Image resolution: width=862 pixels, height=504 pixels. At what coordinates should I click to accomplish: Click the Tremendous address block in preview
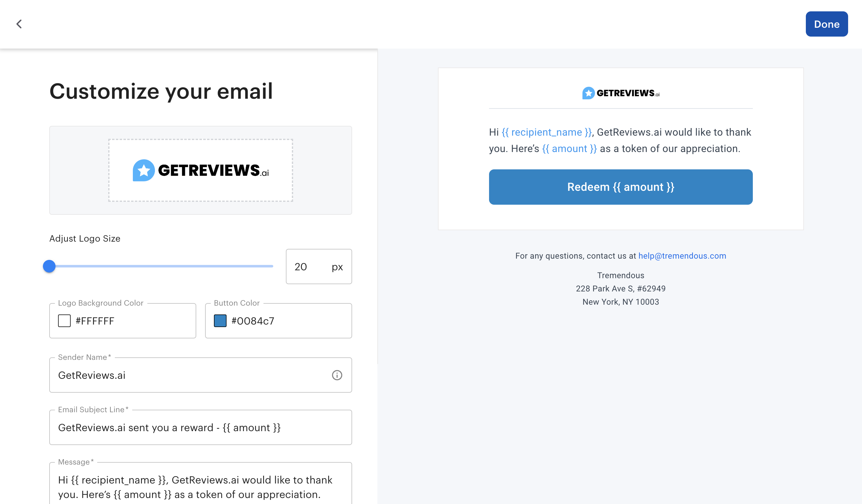coord(621,288)
